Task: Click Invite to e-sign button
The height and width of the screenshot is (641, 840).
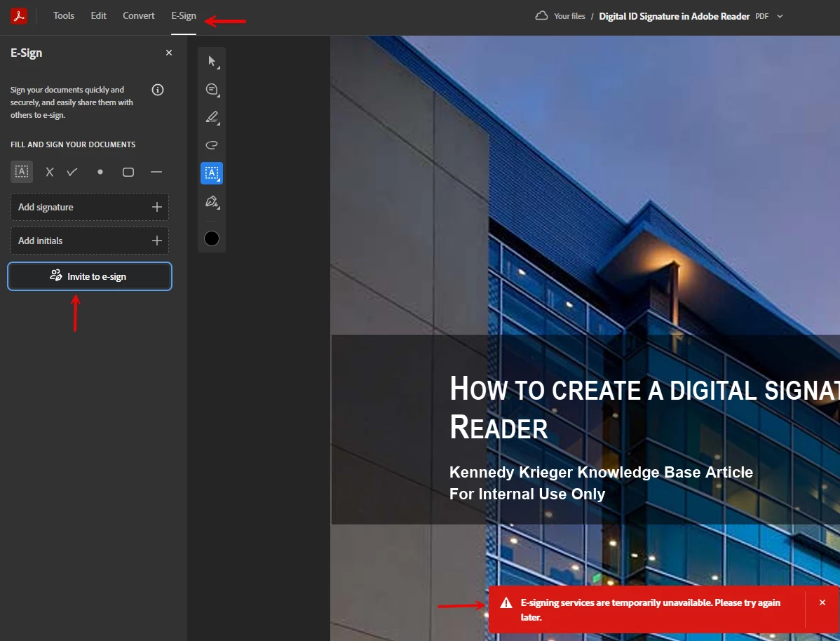Action: 90,276
